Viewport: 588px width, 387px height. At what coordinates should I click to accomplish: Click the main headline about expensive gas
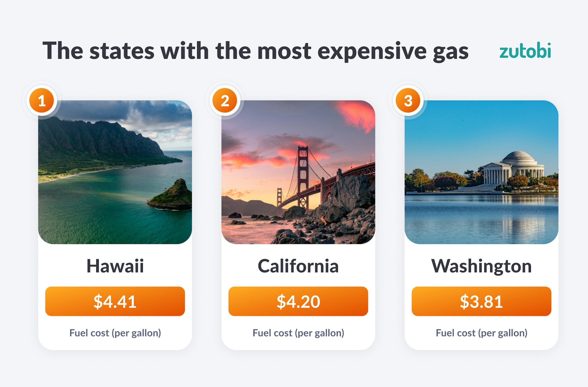[x=255, y=51]
